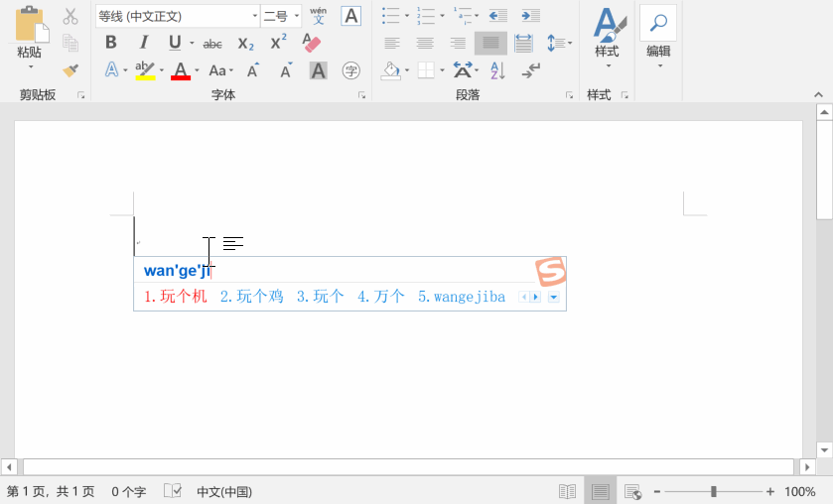Screen dimensions: 833x504
Task: Choose candidate 2 玩个鸡
Action: pos(251,297)
